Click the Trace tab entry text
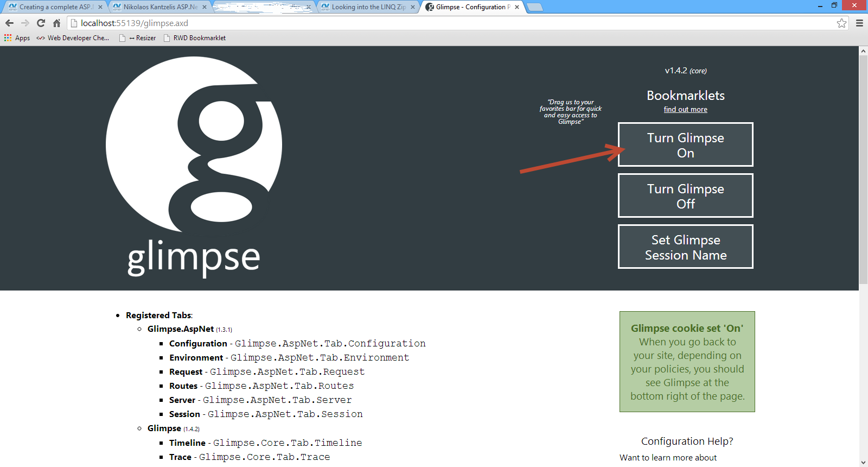Image resolution: width=868 pixels, height=467 pixels. 250,457
